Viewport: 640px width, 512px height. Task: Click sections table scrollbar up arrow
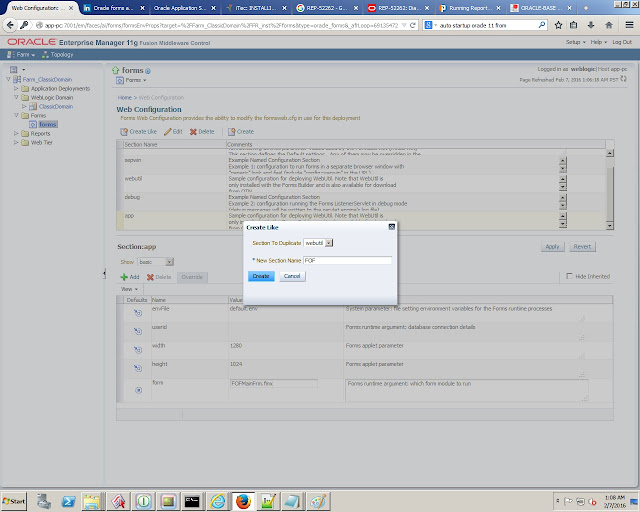coord(609,154)
